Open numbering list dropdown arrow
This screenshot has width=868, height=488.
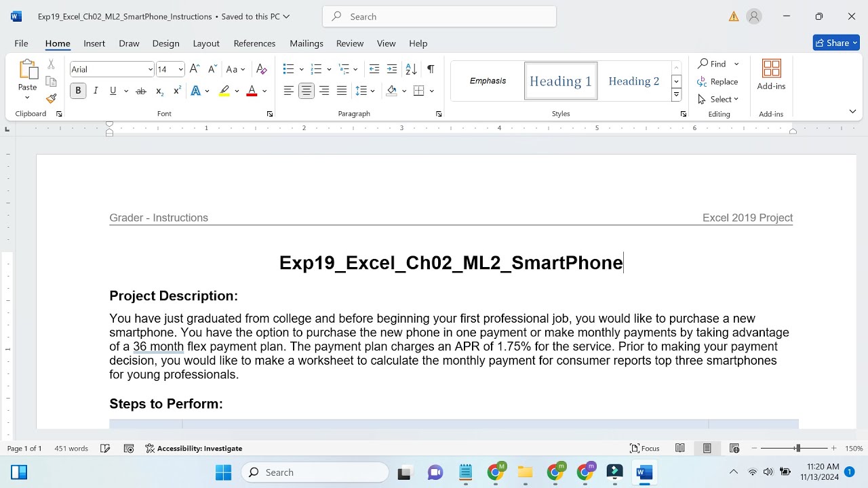click(x=329, y=69)
